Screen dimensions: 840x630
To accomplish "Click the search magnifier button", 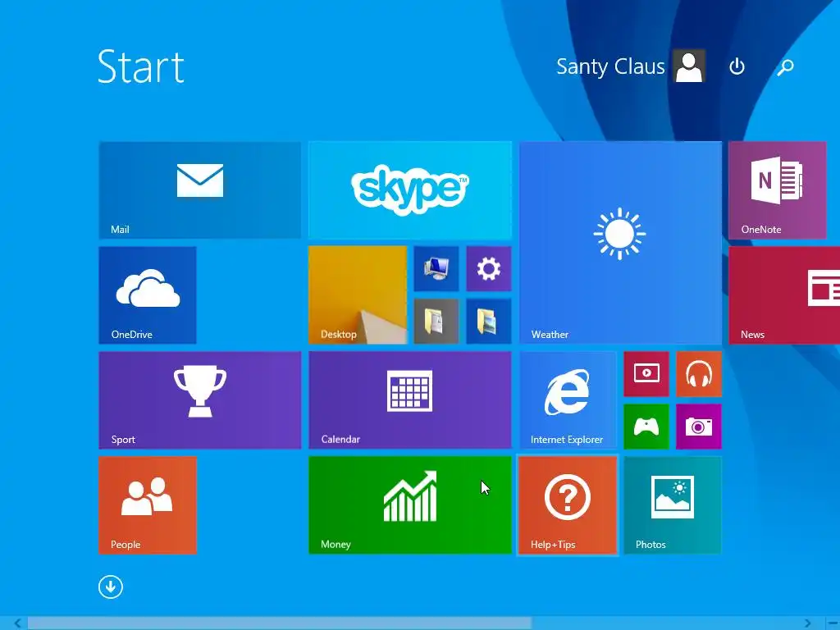I will pos(785,67).
